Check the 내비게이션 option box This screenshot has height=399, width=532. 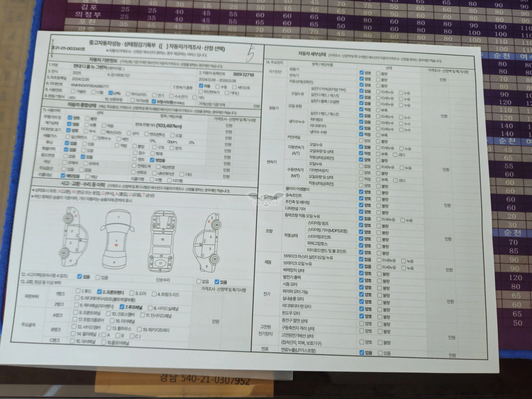tap(154, 173)
